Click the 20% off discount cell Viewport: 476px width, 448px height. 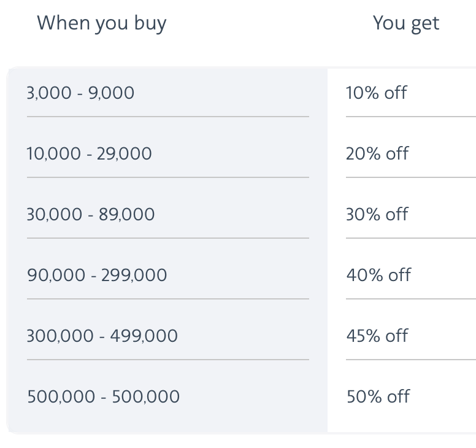pyautogui.click(x=377, y=154)
